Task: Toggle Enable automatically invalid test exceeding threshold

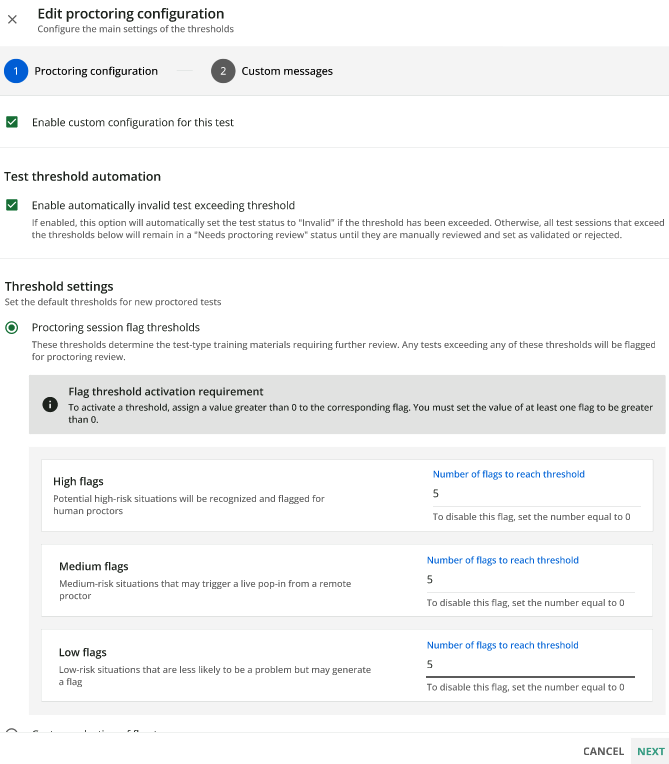Action: pos(12,205)
